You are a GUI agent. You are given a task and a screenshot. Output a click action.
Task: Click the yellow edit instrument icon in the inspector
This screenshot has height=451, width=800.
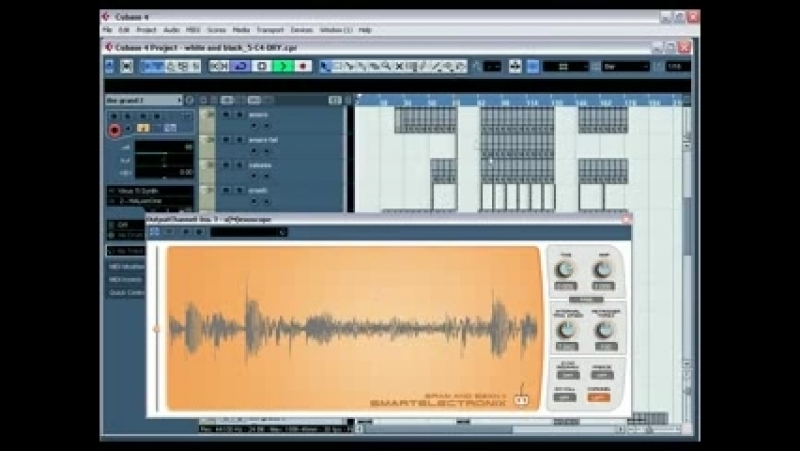(143, 128)
